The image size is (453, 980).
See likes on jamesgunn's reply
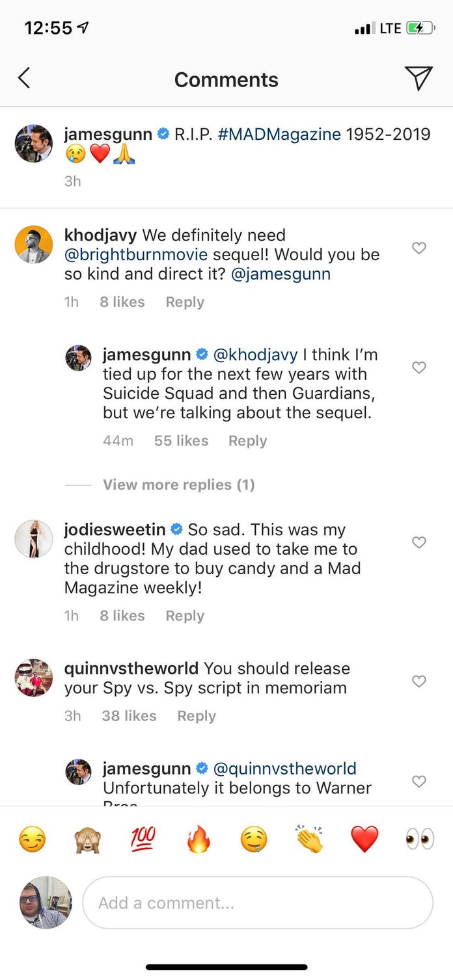(x=181, y=440)
